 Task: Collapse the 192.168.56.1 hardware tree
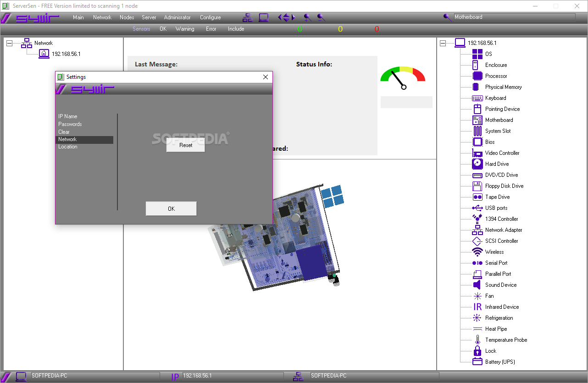tap(443, 43)
